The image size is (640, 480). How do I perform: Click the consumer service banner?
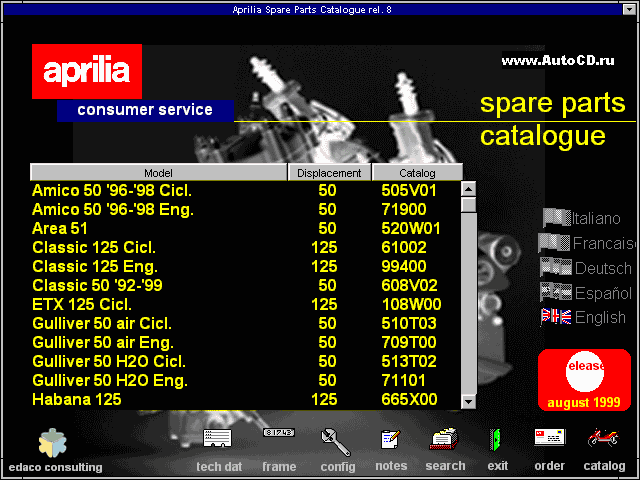pyautogui.click(x=145, y=110)
